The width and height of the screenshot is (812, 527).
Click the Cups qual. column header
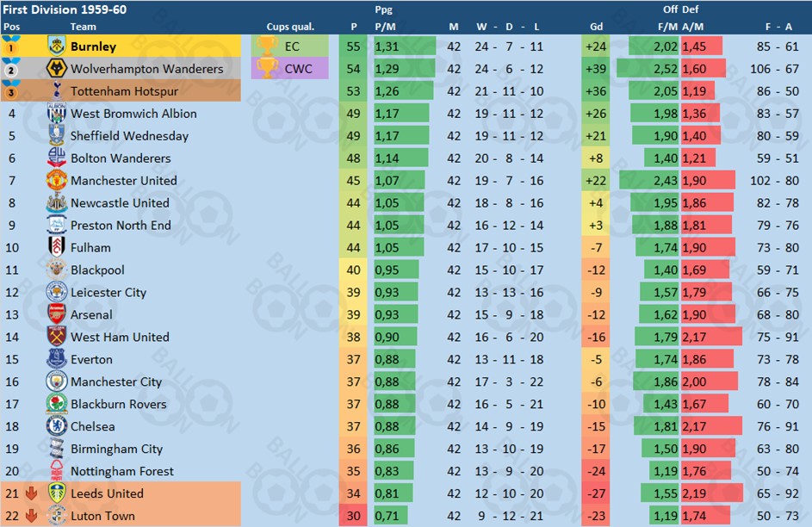(x=290, y=27)
